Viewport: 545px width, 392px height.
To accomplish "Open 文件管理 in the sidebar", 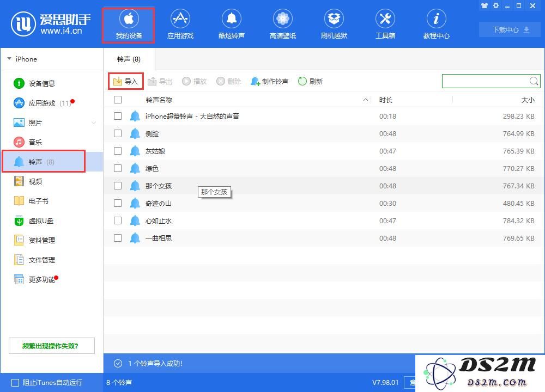I will coord(35,260).
